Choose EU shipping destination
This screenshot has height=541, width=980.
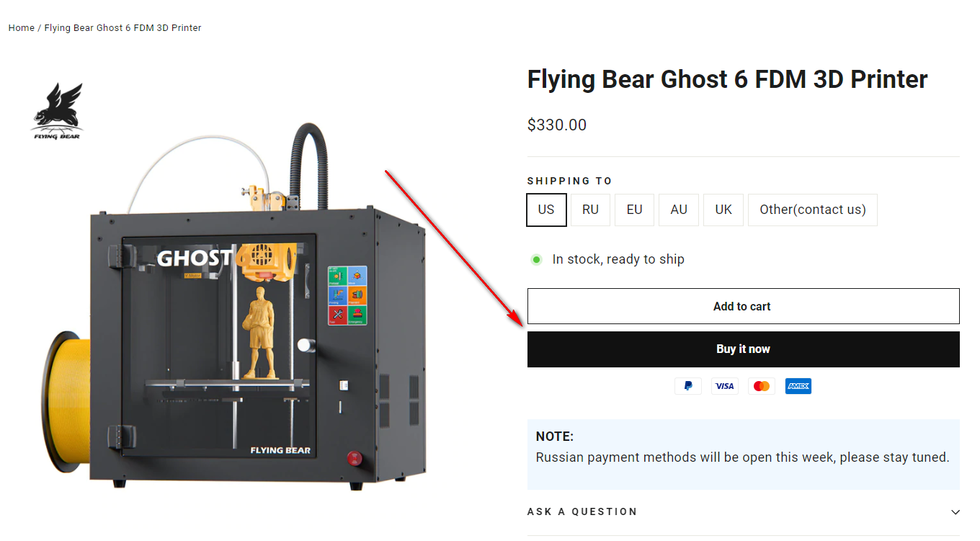click(634, 210)
